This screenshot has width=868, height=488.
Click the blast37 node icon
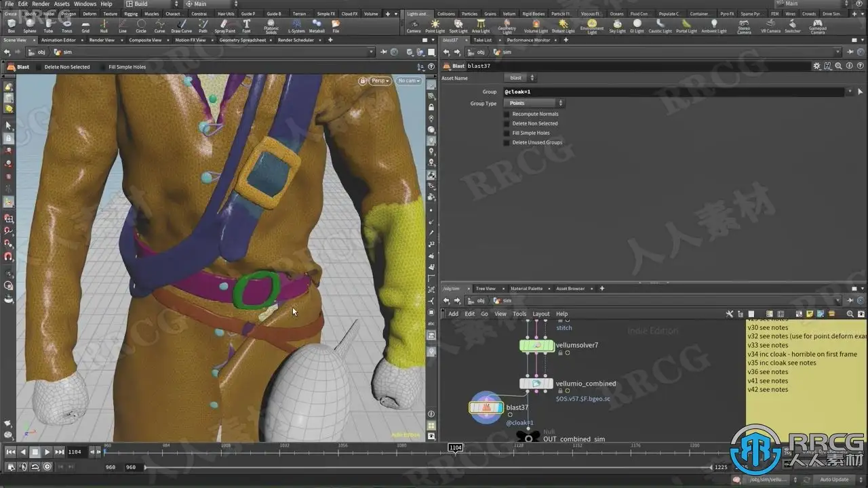[x=486, y=407]
